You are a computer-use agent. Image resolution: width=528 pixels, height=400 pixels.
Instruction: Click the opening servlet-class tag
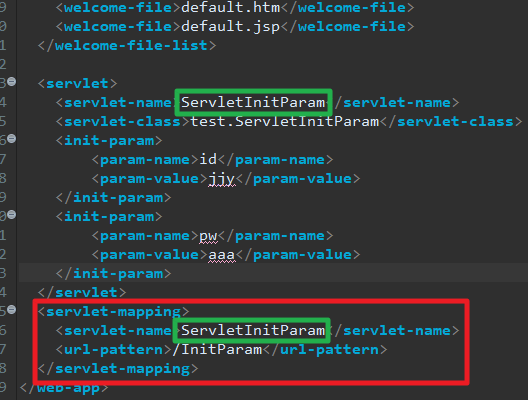coord(123,122)
